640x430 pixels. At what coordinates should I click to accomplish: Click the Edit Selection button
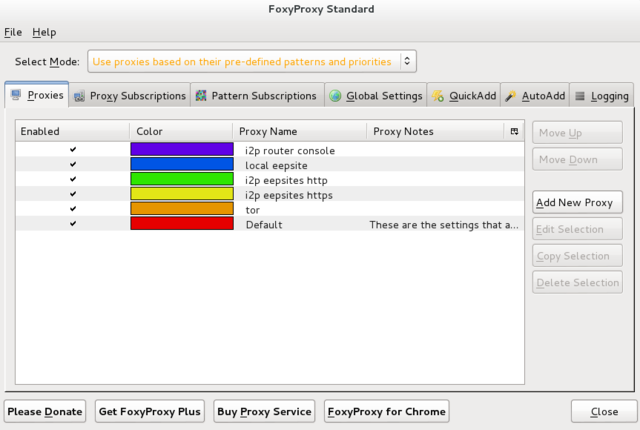click(577, 229)
